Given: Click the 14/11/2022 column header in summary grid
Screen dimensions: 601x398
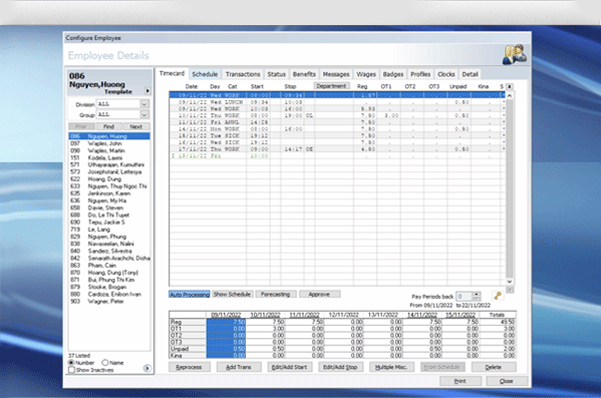Looking at the screenshot, I should pos(421,315).
